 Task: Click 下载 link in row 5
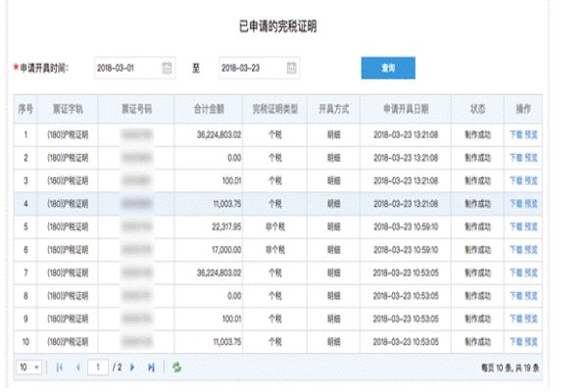516,226
